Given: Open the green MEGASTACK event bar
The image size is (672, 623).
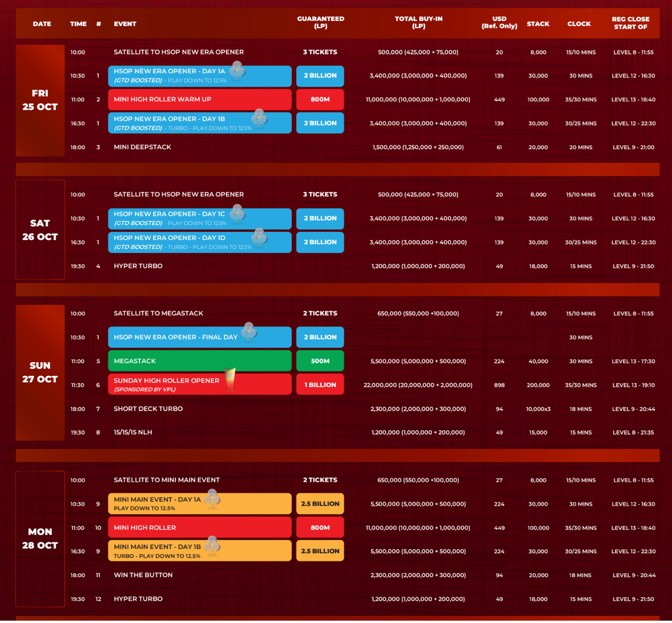Looking at the screenshot, I should pos(199,361).
